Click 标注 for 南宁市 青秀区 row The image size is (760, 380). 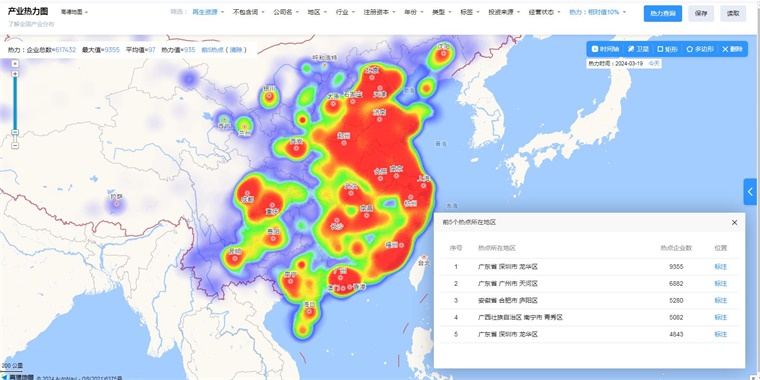(721, 317)
